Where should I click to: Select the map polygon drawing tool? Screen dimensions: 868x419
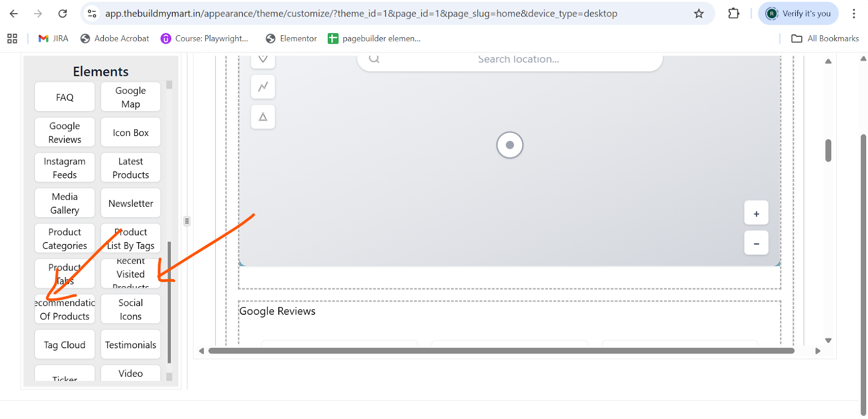pos(263,117)
